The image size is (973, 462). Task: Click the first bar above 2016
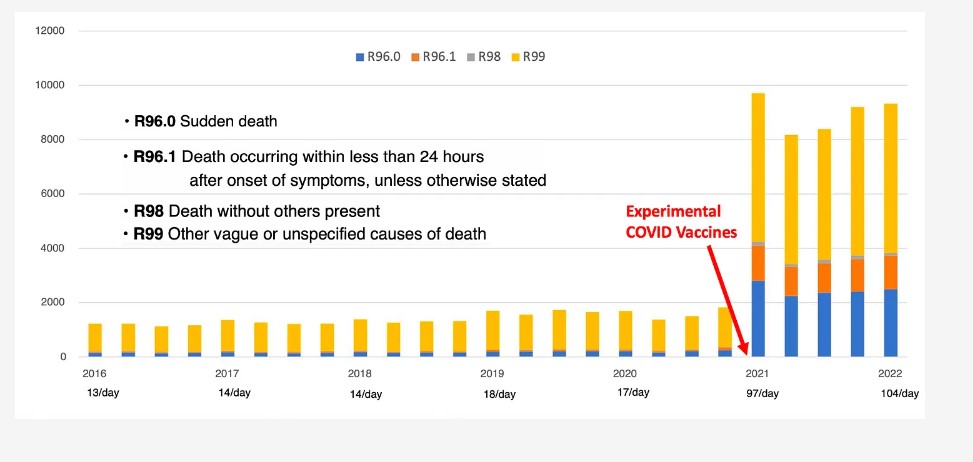[95, 339]
